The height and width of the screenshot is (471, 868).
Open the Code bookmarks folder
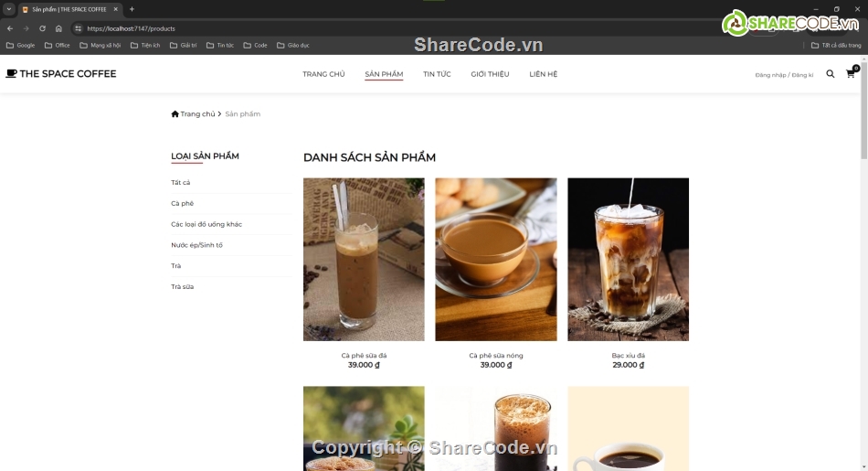[255, 45]
